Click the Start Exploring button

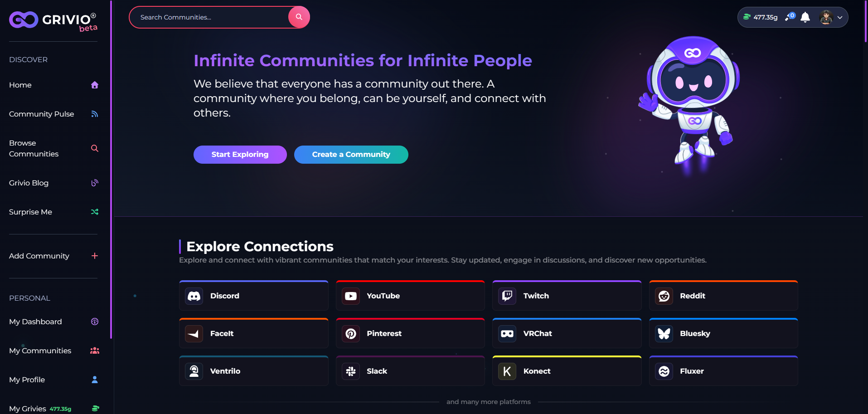click(240, 155)
